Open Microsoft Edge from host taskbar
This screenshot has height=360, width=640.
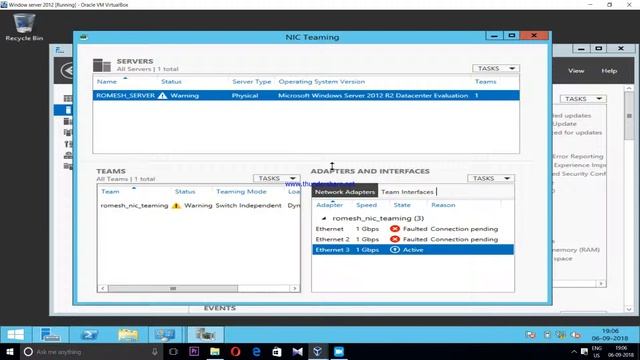pyautogui.click(x=256, y=351)
